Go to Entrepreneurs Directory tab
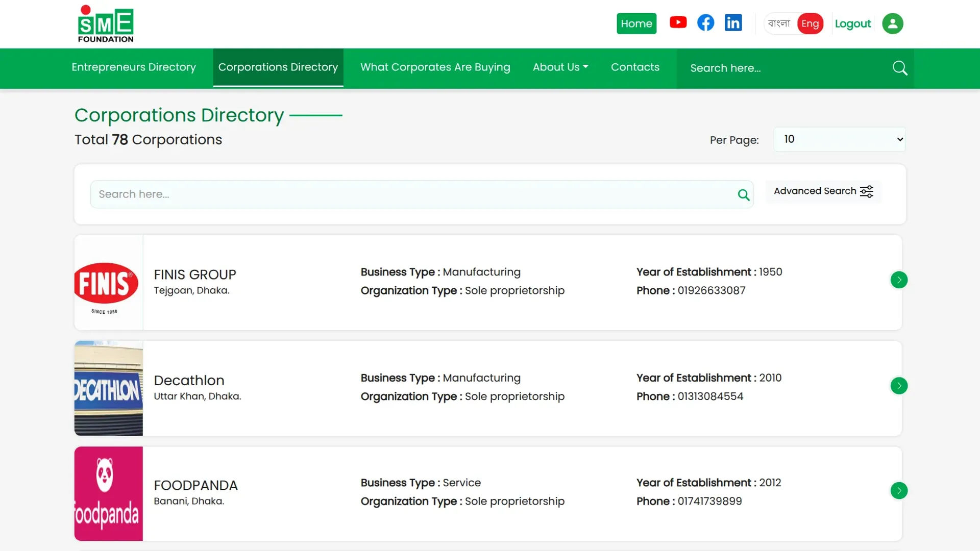 [x=134, y=67]
